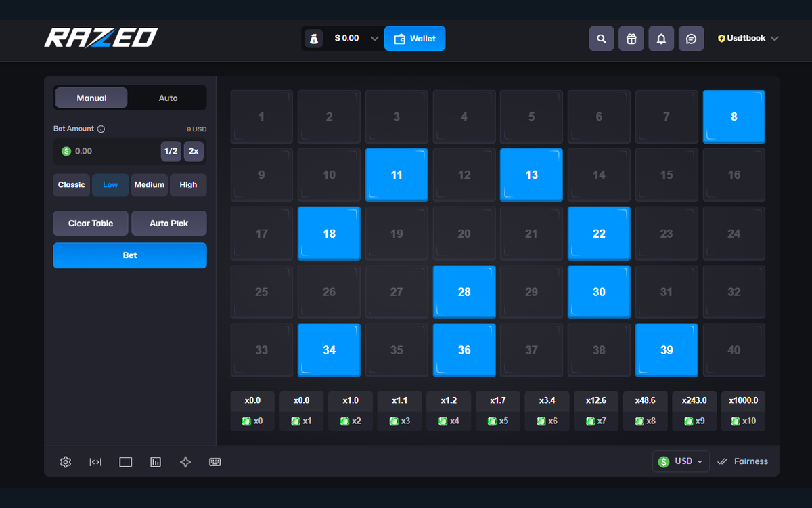
Task: Deselect keno number 11
Action: pos(397,175)
